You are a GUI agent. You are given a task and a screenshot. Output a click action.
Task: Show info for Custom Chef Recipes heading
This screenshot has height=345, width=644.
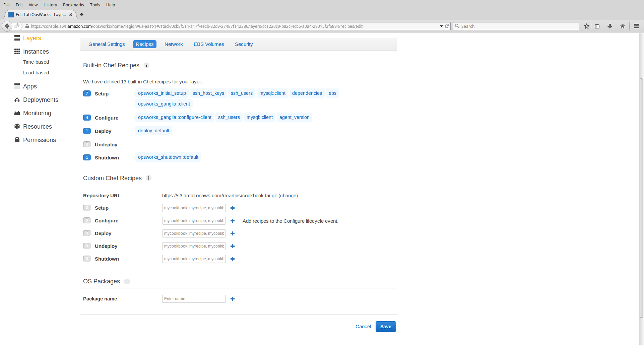[x=149, y=178]
